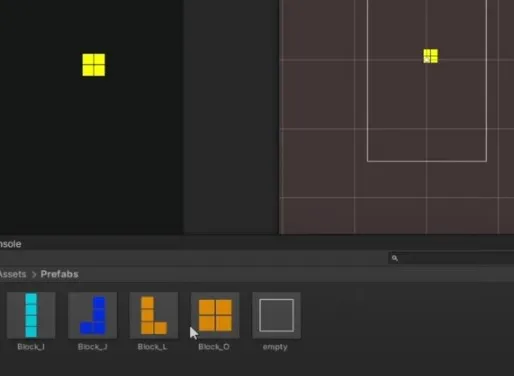Image resolution: width=514 pixels, height=376 pixels.
Task: Click the pivot gizmo on the Scene block
Action: pyautogui.click(x=427, y=60)
